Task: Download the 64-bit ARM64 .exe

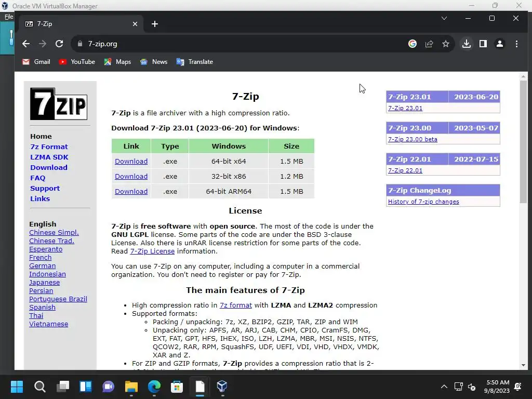Action: pos(131,191)
